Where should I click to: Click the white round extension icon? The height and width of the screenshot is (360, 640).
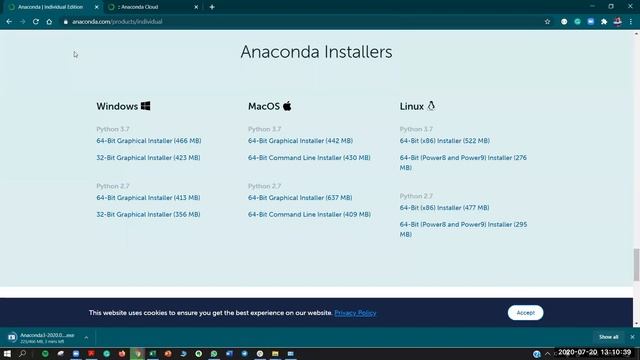point(564,22)
